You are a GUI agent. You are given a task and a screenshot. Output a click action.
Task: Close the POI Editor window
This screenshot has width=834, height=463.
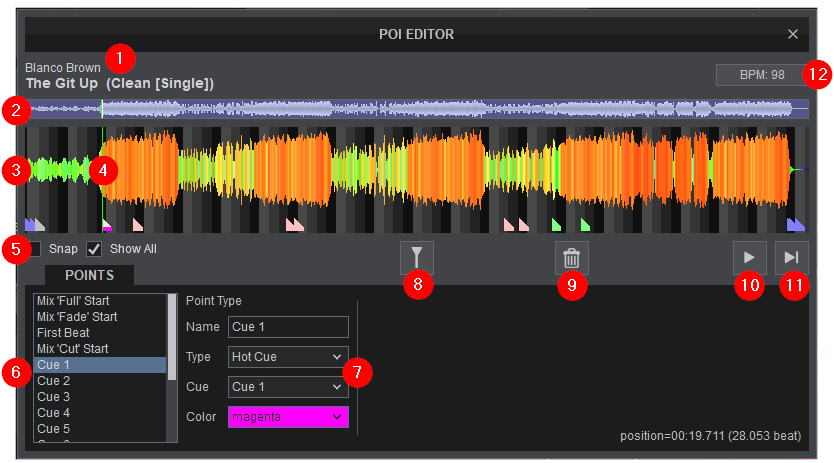(x=792, y=34)
